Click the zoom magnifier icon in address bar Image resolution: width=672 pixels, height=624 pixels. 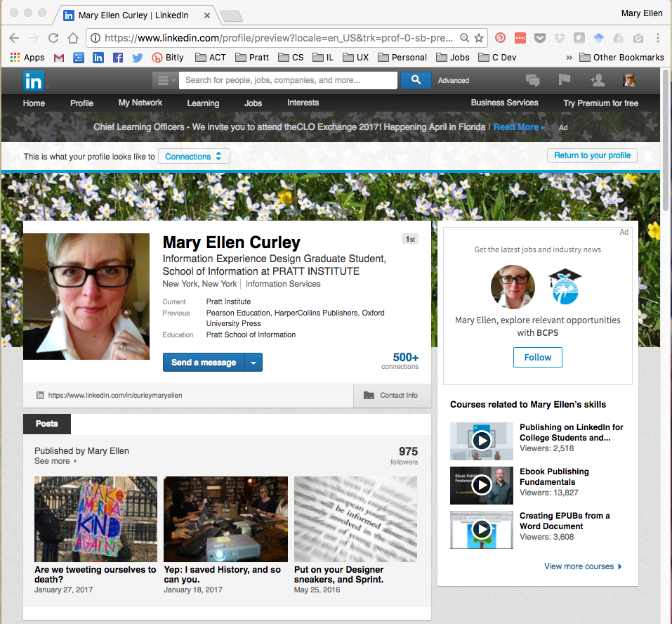pos(465,38)
